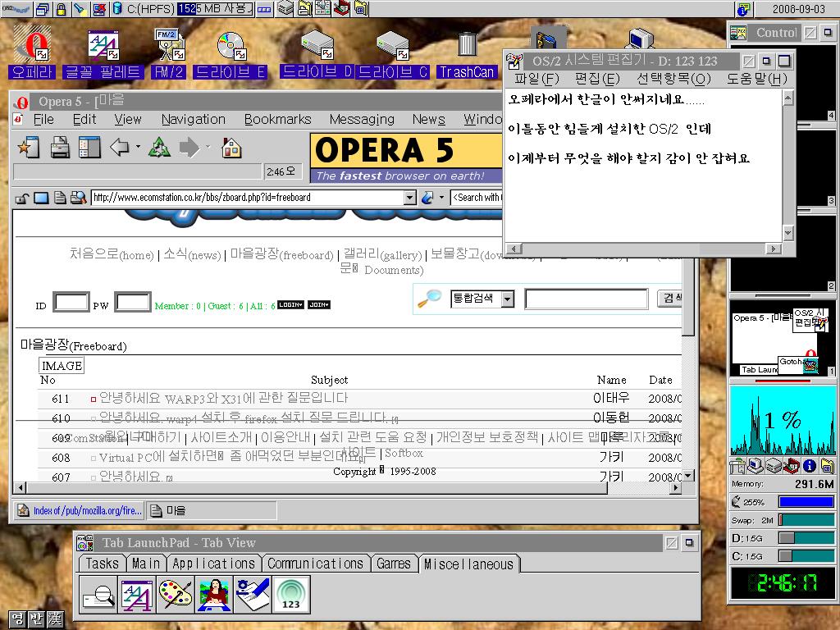This screenshot has height=630, width=840.
Task: Click the shutdown monitor icon with red X
Action: [99, 8]
